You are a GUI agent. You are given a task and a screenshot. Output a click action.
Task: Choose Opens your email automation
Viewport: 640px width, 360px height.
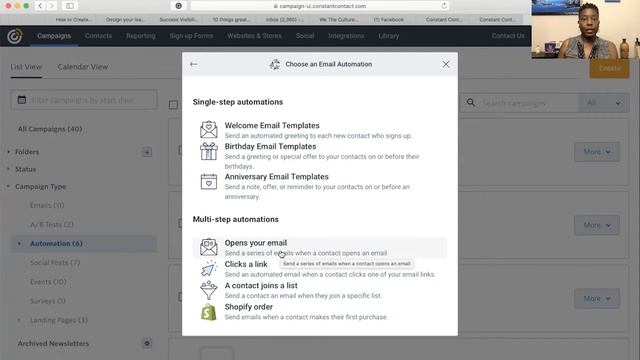(320, 247)
